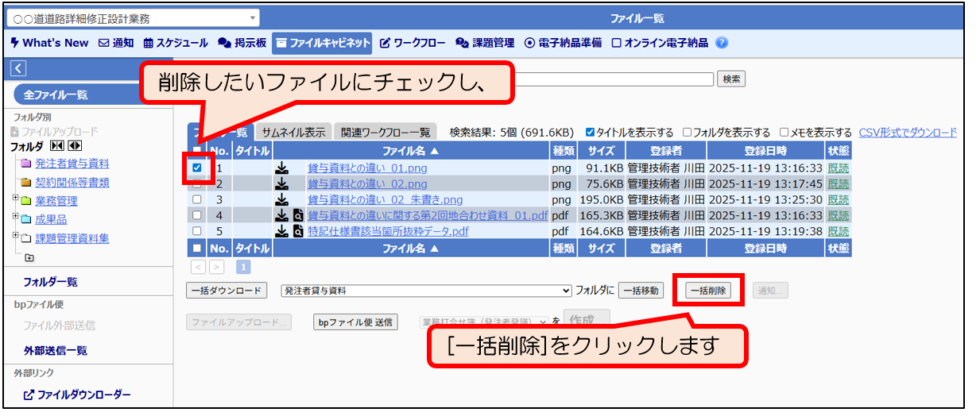Click the collapse-all folders icon beside フォルダ
980x416 pixels.
tap(56, 146)
